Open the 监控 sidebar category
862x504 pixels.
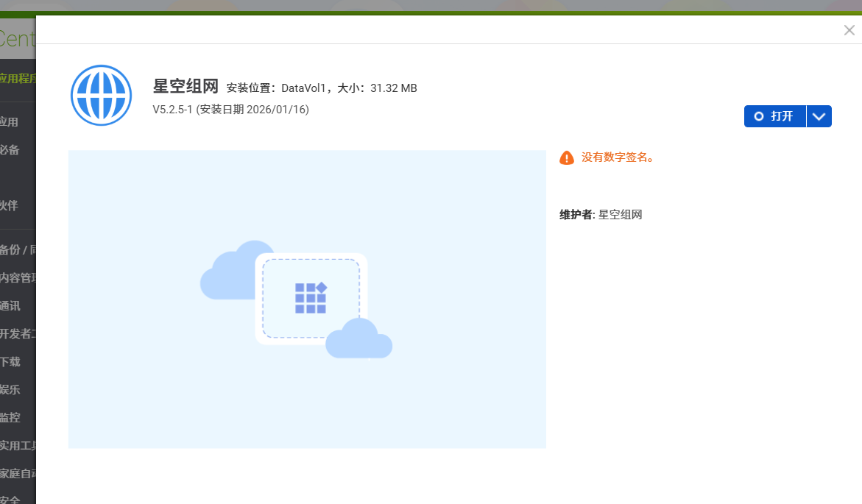point(10,417)
